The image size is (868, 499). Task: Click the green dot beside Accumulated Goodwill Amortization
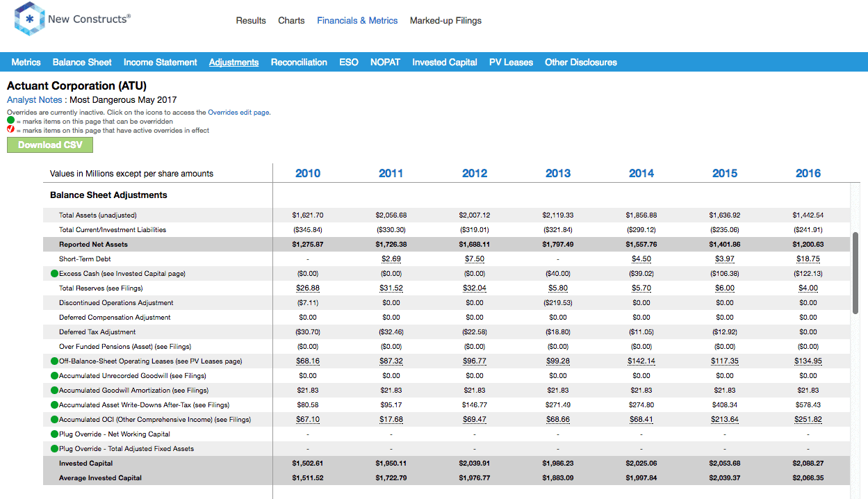(x=55, y=391)
